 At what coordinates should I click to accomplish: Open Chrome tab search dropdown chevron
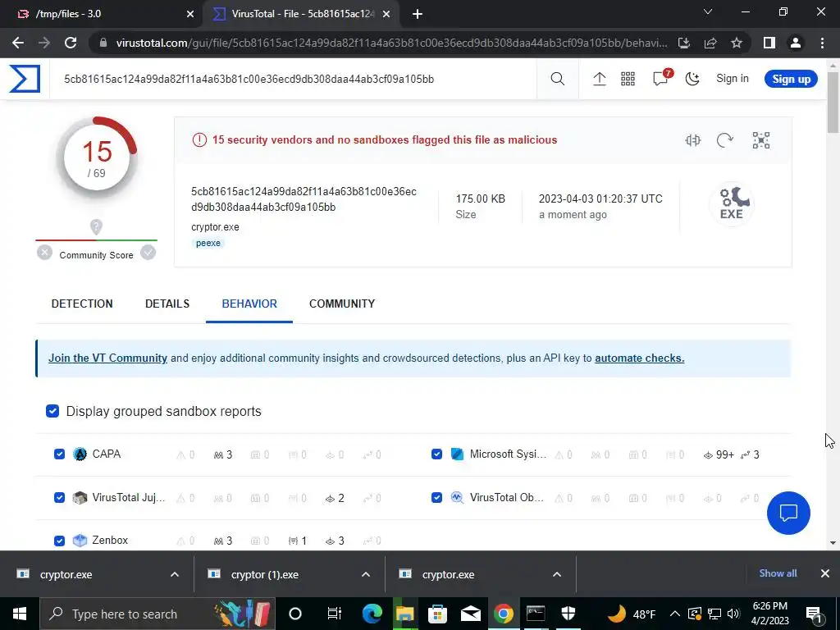708,11
